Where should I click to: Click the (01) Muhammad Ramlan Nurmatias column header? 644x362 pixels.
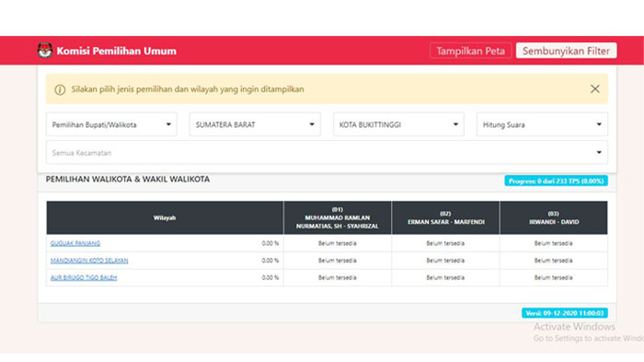(x=338, y=217)
